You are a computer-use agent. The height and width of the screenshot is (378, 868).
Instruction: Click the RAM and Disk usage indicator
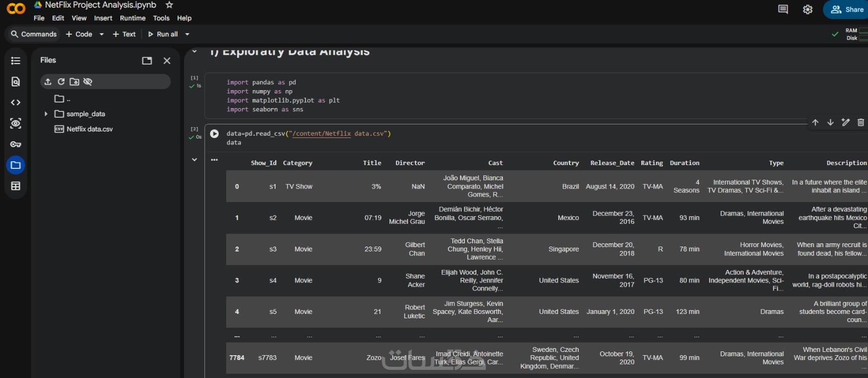855,34
